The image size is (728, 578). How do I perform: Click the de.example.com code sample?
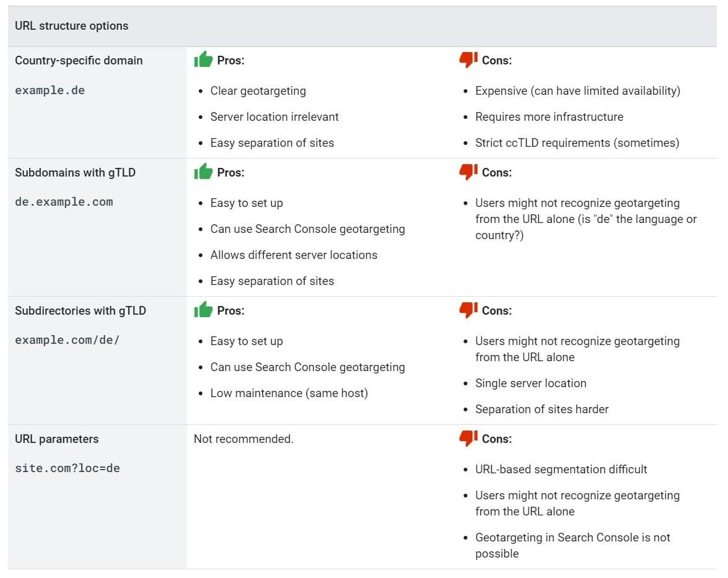tap(64, 202)
